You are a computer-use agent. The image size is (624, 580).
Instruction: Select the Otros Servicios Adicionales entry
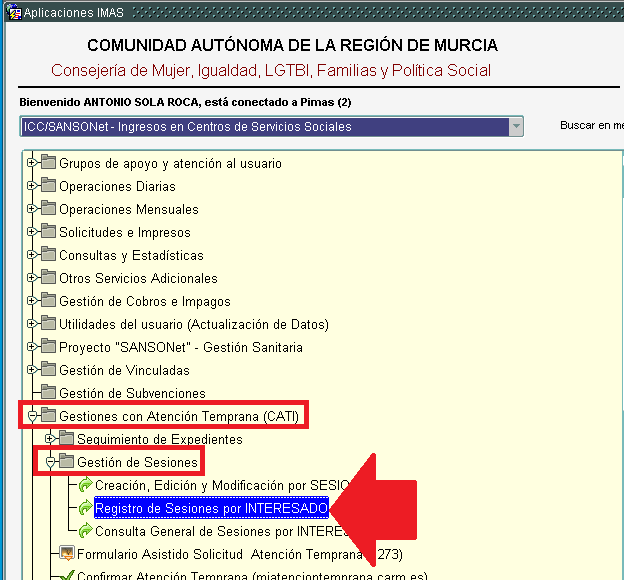[x=138, y=278]
